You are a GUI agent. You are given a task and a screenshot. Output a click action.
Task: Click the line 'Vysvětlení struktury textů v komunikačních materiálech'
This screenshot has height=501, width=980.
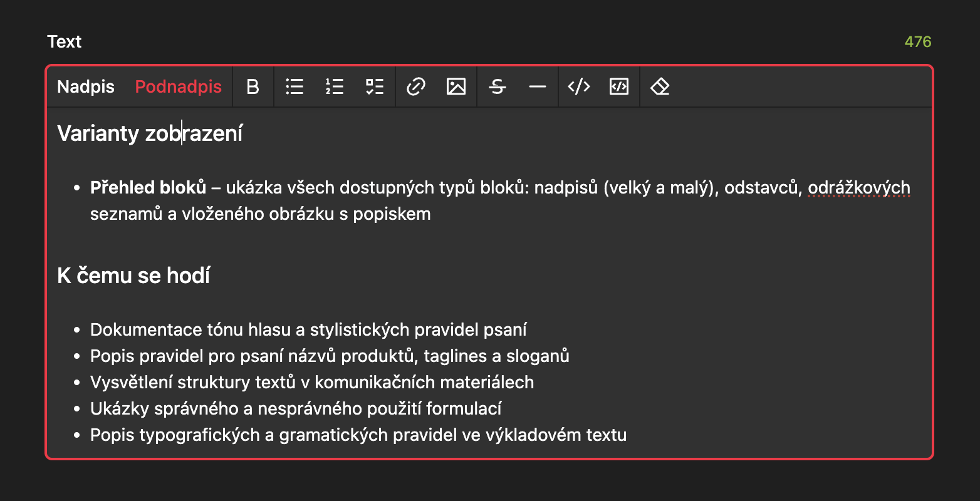312,382
